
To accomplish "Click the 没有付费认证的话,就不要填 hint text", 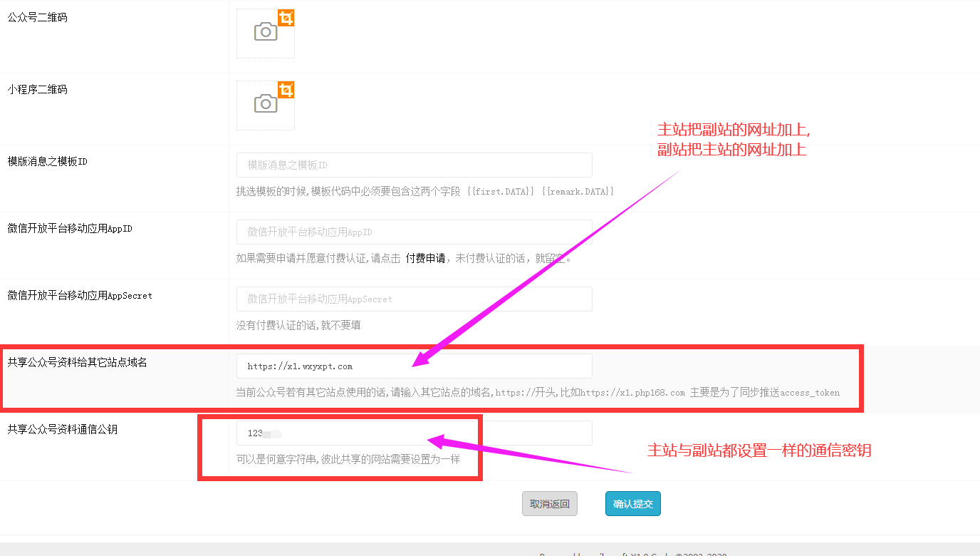I will click(298, 326).
